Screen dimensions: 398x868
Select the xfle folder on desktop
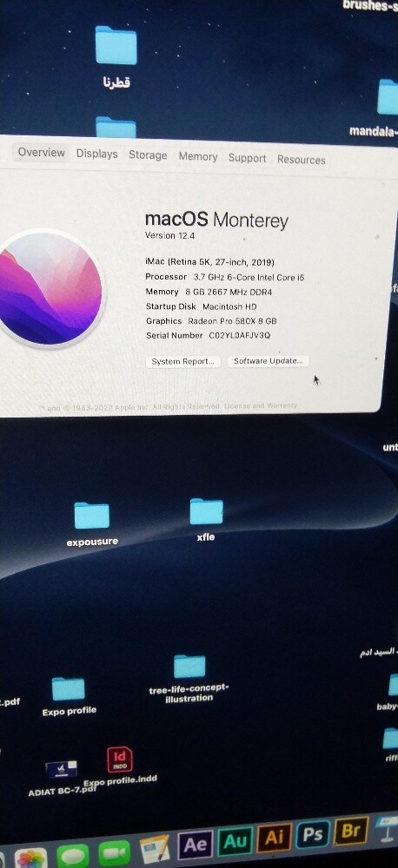tap(206, 519)
